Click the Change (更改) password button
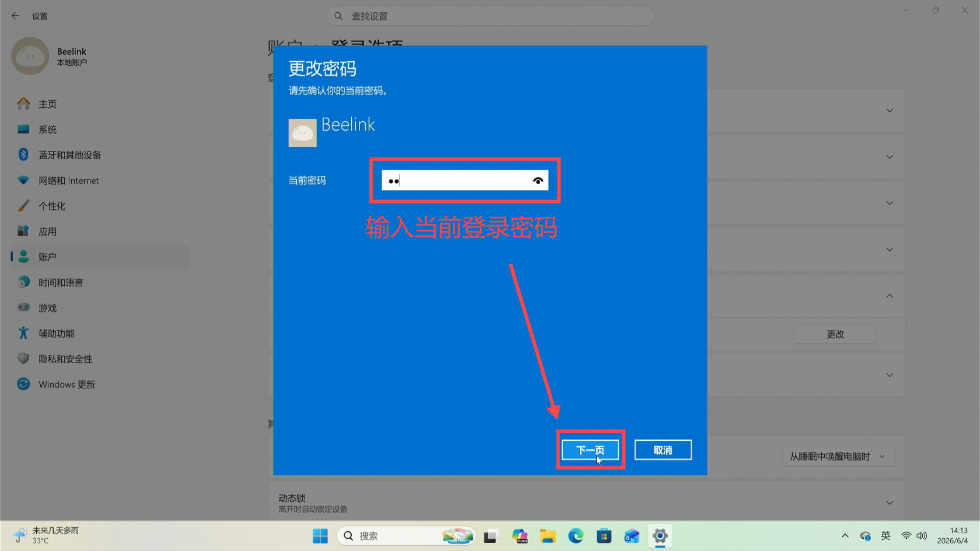980x551 pixels. 835,334
